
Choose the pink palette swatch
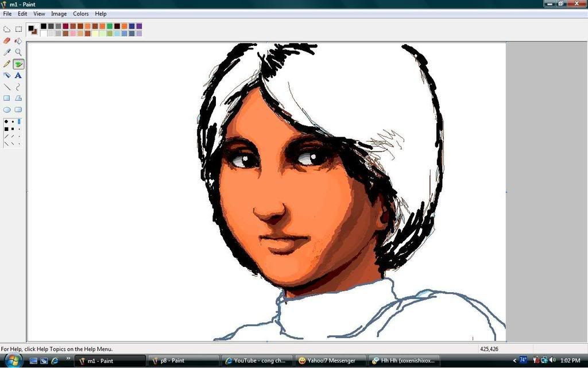point(73,33)
